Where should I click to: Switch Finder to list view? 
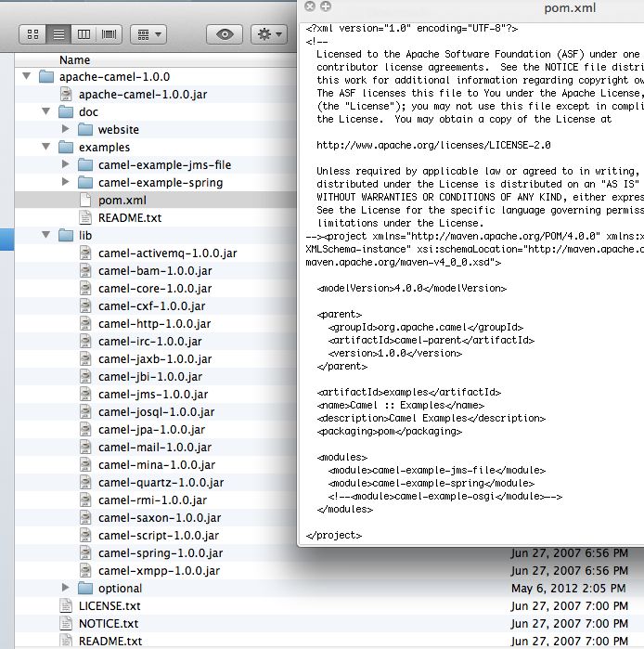pos(58,34)
